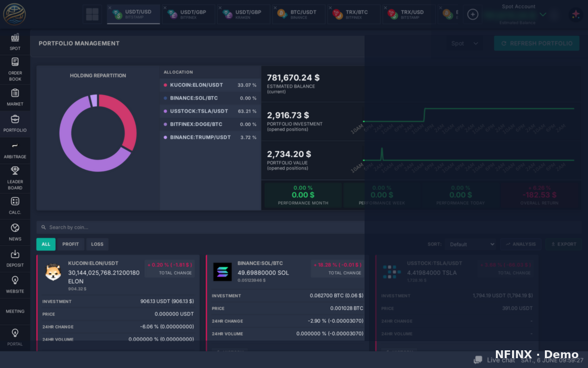Click the 2,734.20 $ portfolio value
Viewport: 588px width, 368px height.
(x=289, y=154)
